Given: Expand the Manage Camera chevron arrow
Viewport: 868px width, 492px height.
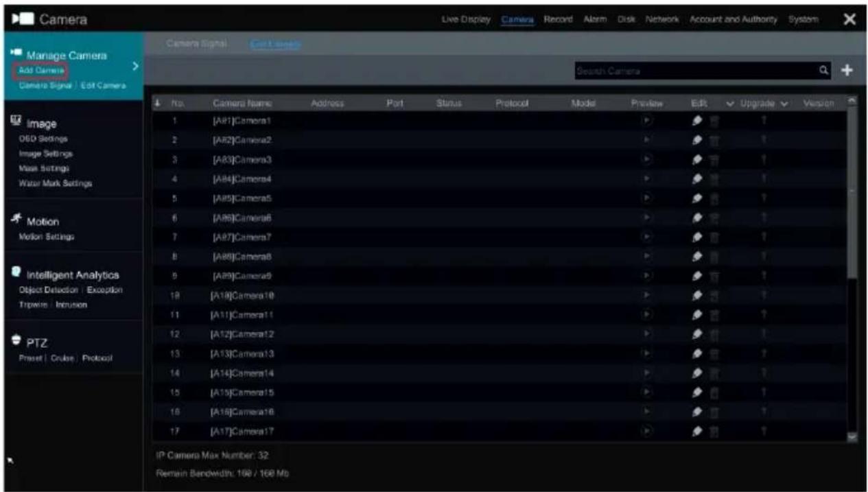Looking at the screenshot, I should (135, 67).
